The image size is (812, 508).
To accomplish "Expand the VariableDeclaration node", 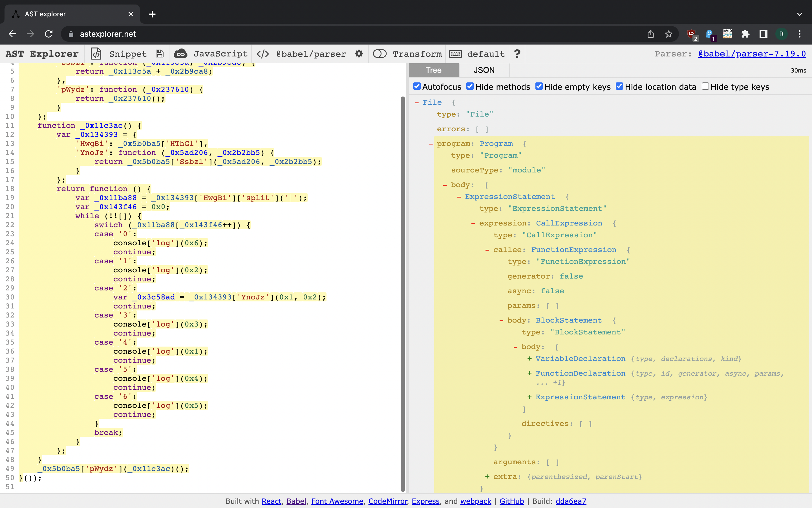I will pos(529,359).
